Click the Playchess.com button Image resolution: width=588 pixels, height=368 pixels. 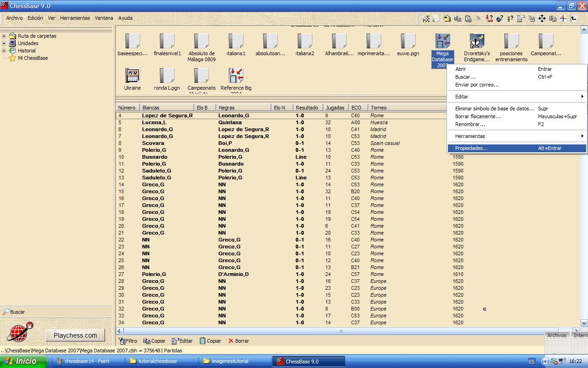tap(75, 335)
